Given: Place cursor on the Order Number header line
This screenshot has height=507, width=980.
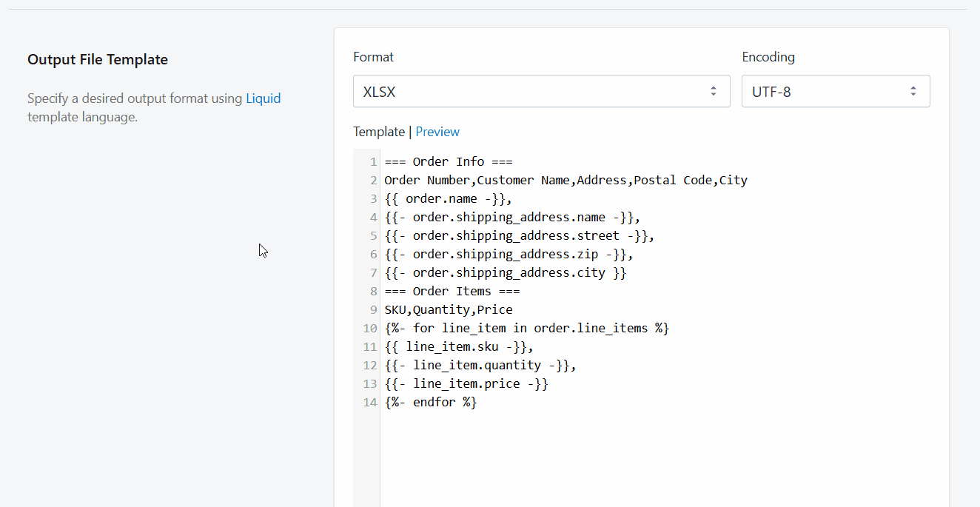Looking at the screenshot, I should click(x=565, y=181).
